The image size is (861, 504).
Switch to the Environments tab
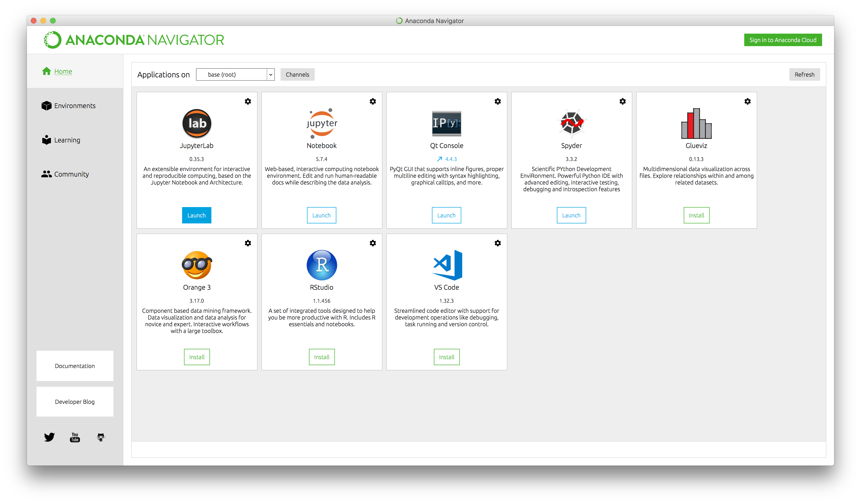click(x=75, y=106)
